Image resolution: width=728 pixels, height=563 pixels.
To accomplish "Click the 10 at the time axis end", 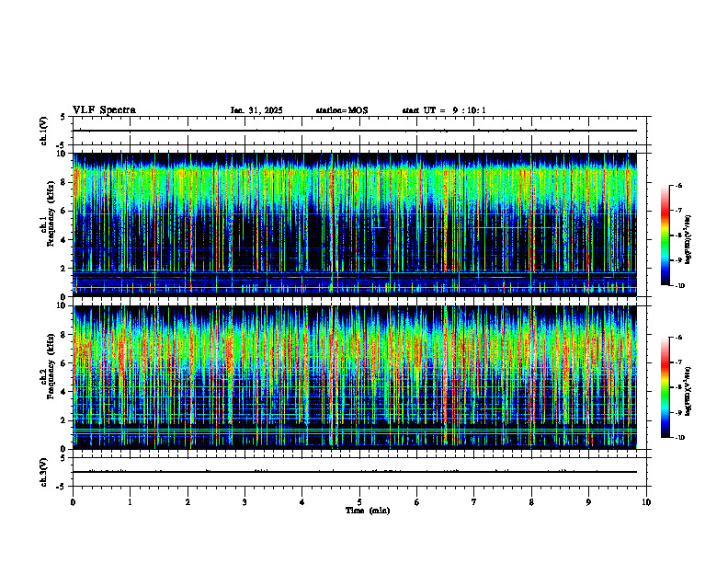I will point(646,502).
